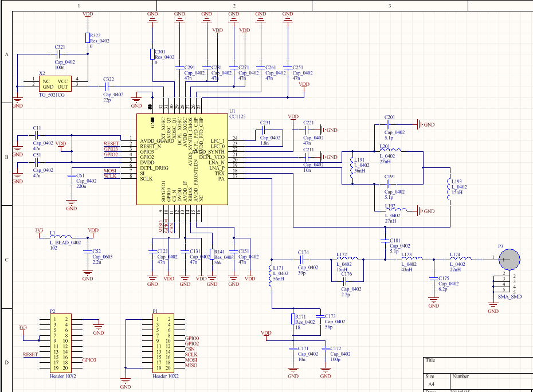Click the '102' value under L1

click(53, 248)
